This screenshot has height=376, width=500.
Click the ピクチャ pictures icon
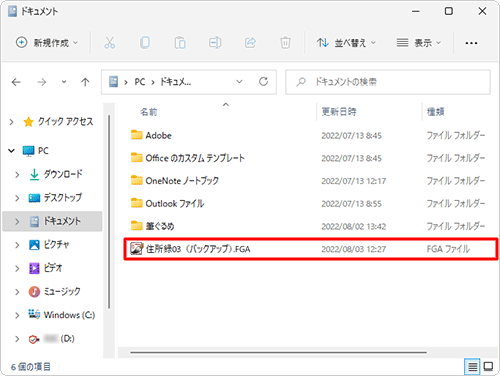(34, 245)
